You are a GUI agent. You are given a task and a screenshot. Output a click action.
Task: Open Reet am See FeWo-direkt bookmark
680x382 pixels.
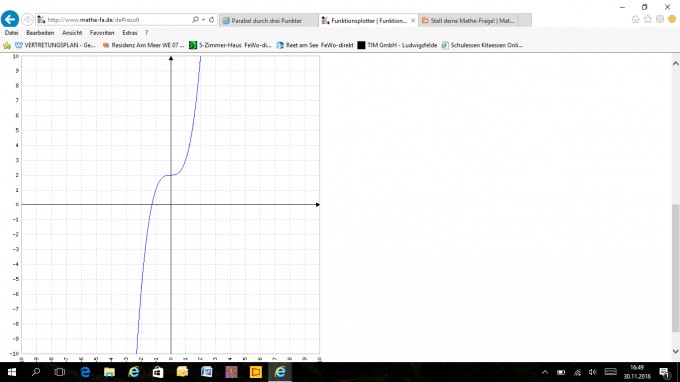[x=315, y=45]
